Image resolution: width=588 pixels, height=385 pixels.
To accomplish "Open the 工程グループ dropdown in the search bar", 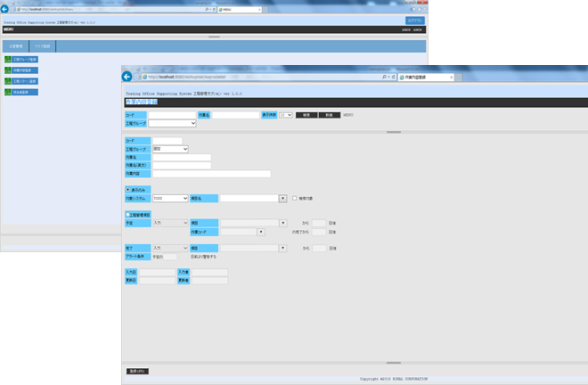I will point(172,124).
